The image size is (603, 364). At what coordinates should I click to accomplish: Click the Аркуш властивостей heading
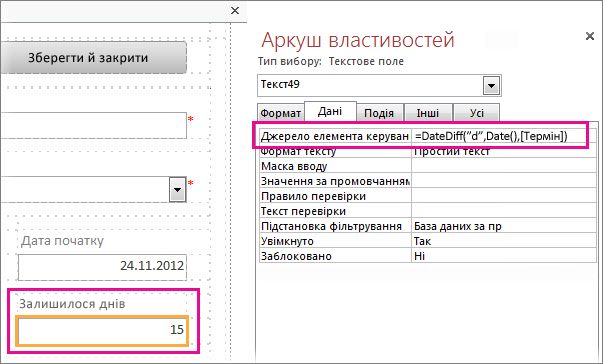coord(358,40)
